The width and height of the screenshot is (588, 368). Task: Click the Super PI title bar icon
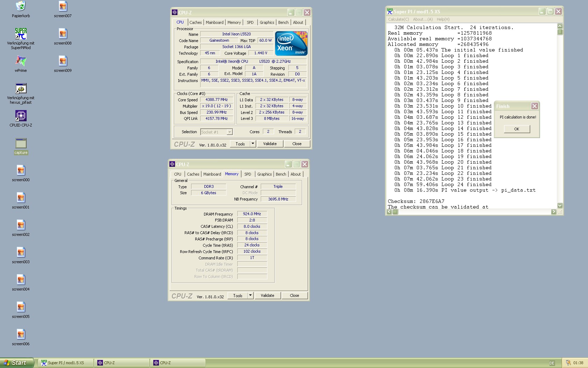click(x=390, y=12)
